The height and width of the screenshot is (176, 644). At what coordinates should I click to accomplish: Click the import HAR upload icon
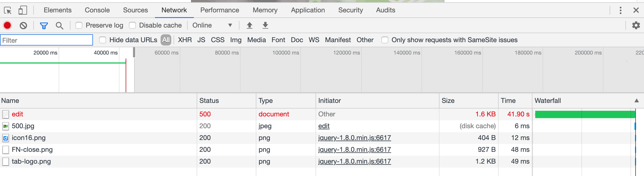(x=249, y=25)
